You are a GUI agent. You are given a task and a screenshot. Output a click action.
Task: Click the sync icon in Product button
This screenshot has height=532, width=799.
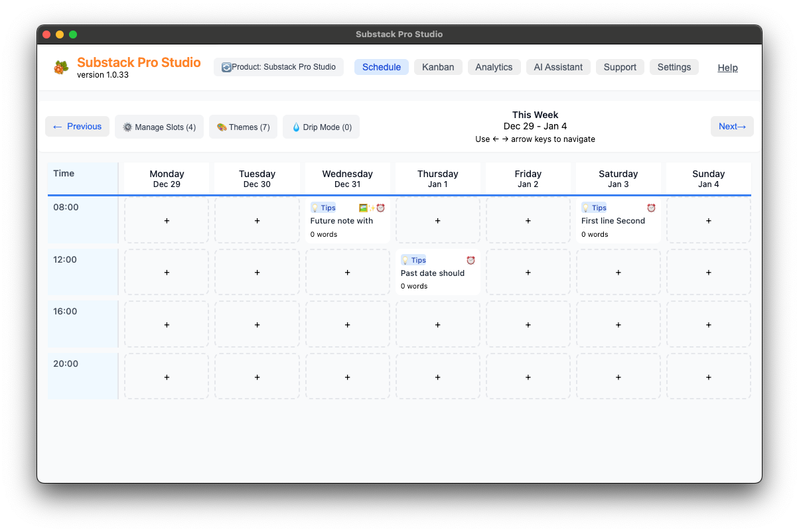click(226, 67)
